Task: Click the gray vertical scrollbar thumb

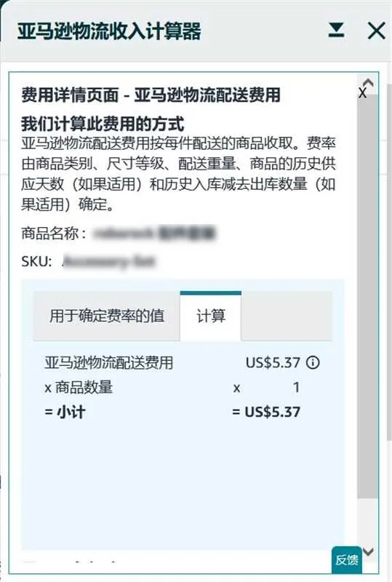Action: click(367, 295)
